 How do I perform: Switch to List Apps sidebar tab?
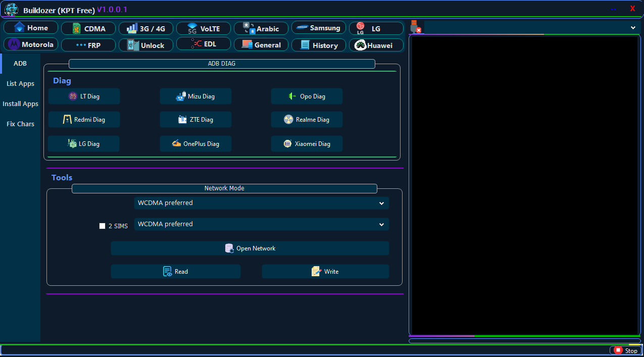(x=20, y=84)
